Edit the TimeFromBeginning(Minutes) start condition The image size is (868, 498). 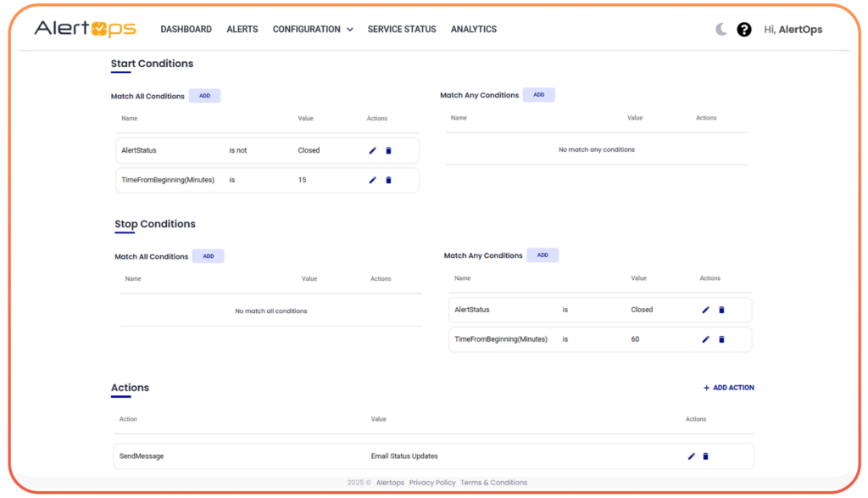[x=372, y=180]
